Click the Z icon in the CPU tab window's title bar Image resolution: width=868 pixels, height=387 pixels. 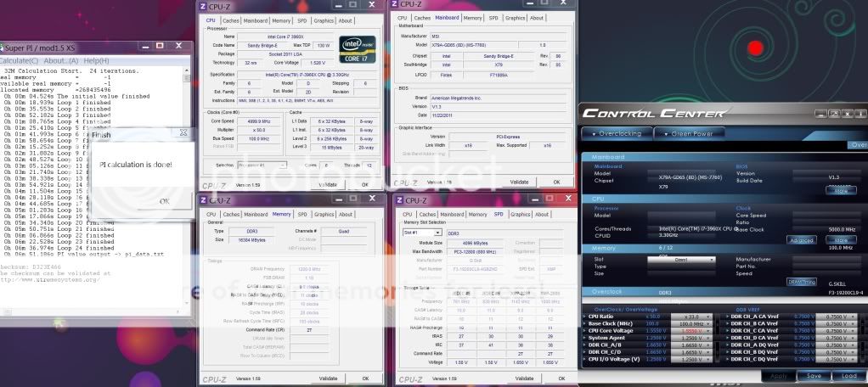tap(203, 5)
